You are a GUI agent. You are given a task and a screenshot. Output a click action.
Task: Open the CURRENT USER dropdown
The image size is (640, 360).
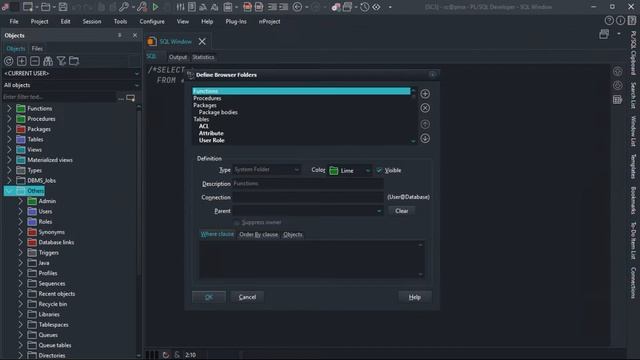click(137, 73)
